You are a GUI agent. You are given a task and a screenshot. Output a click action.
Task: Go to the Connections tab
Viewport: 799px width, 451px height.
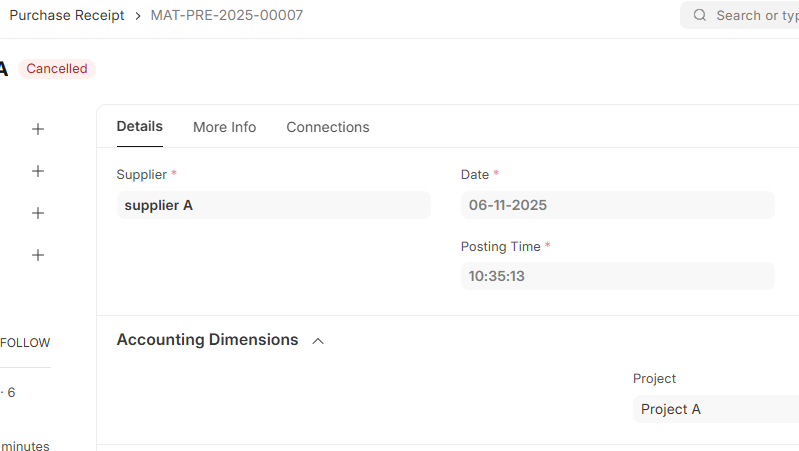[328, 127]
